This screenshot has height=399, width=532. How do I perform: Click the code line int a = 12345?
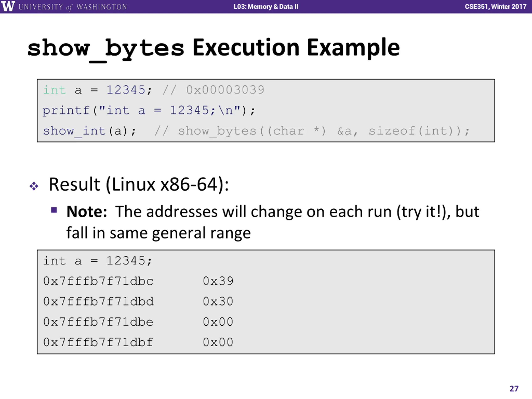click(98, 90)
